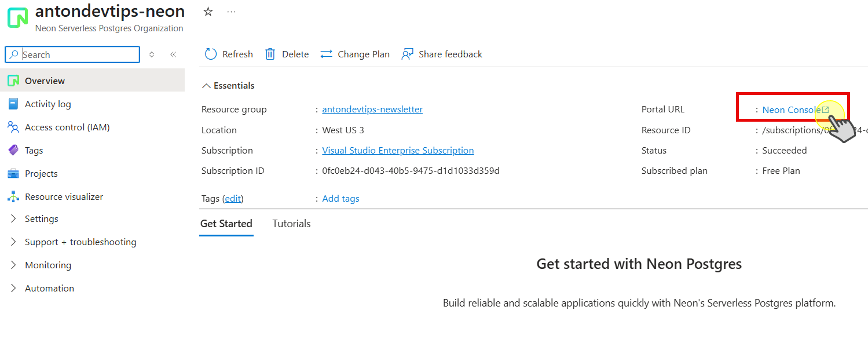Switch to the Tutorials tab
Screen dimensions: 868x350
coord(291,224)
